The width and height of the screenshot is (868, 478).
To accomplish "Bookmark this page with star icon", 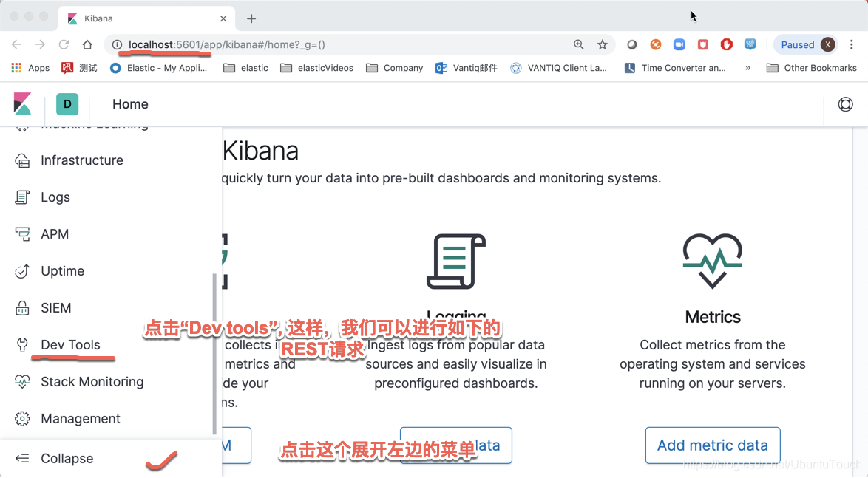I will click(603, 44).
